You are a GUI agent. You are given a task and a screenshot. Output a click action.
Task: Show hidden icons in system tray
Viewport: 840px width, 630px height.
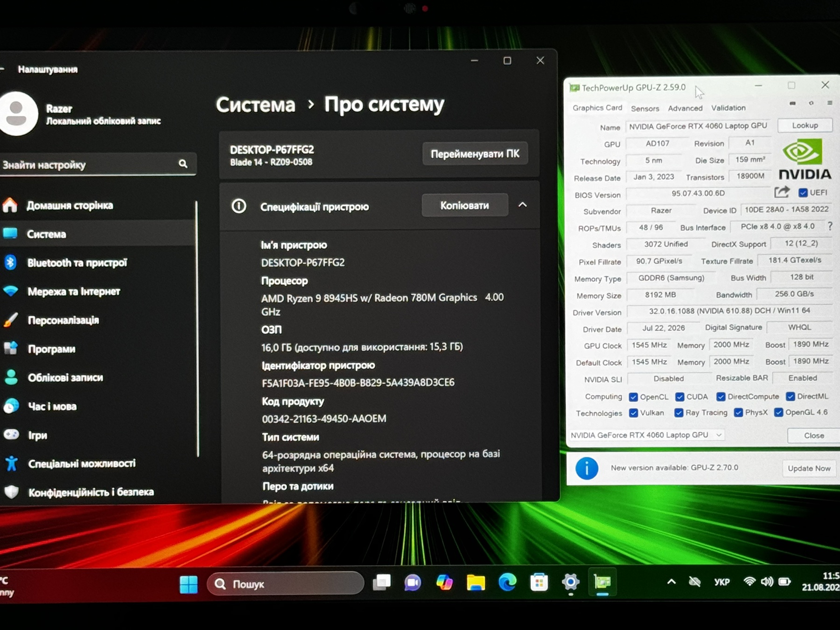pyautogui.click(x=671, y=582)
